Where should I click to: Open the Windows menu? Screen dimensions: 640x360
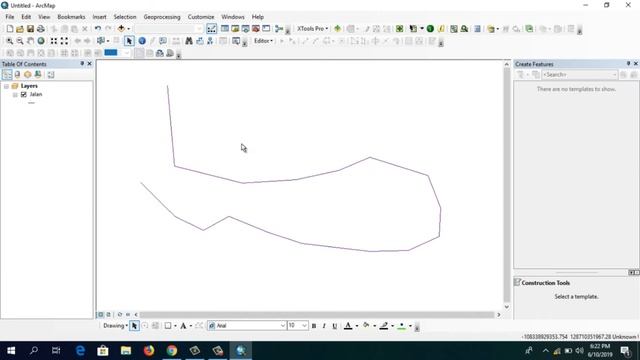click(x=233, y=17)
